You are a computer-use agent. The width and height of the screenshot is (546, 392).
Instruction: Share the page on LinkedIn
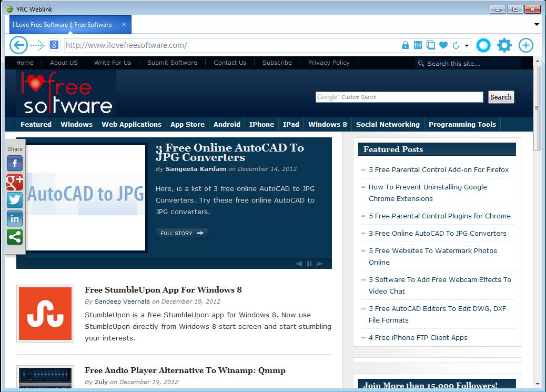click(15, 218)
